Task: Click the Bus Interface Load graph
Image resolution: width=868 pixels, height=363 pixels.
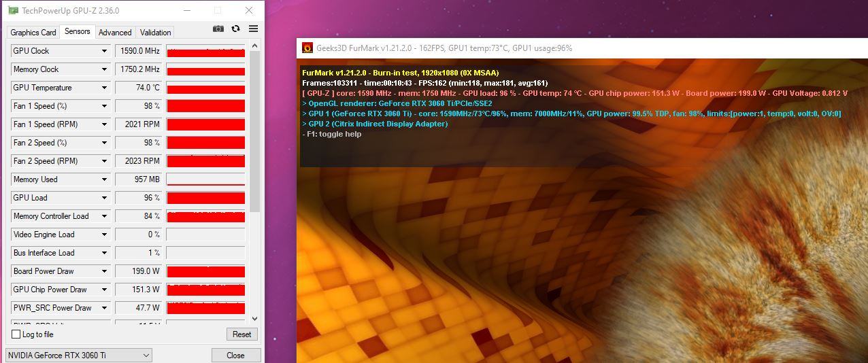Action: coord(205,253)
